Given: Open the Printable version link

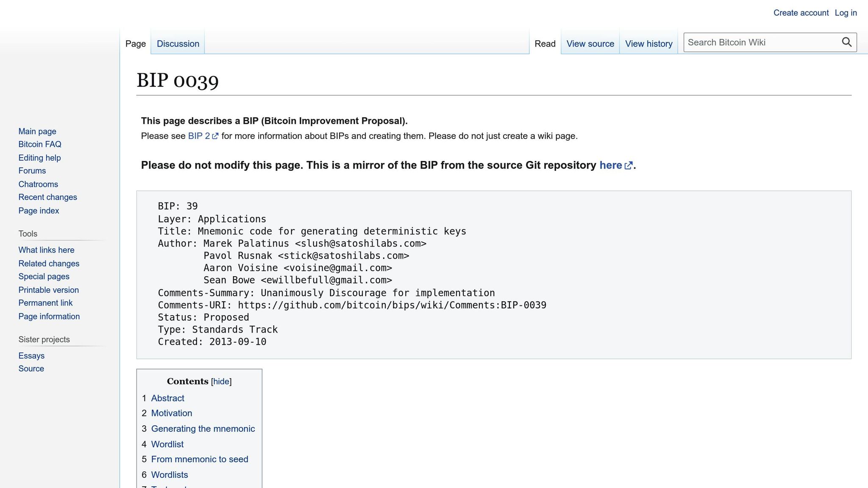Looking at the screenshot, I should coord(49,290).
